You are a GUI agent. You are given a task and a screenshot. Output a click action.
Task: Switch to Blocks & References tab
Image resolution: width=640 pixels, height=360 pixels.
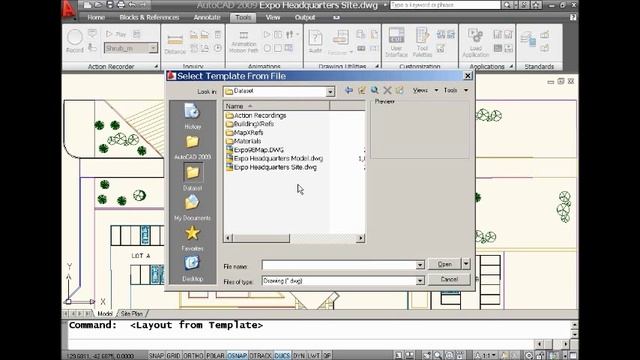tap(149, 18)
